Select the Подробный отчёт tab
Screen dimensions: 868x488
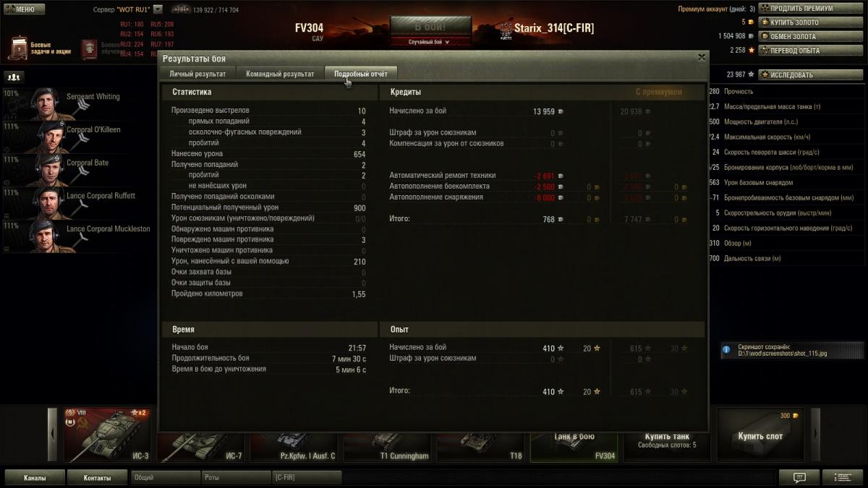pyautogui.click(x=361, y=74)
